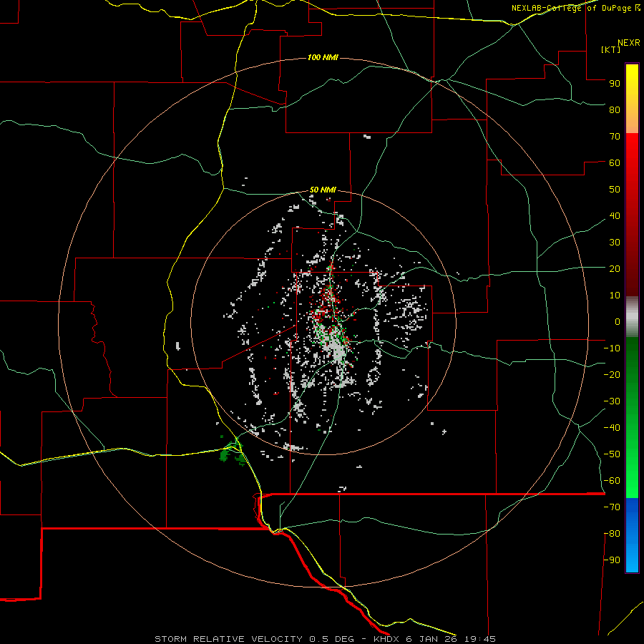
Task: Click the positive 30 legend value
Action: pyautogui.click(x=615, y=243)
